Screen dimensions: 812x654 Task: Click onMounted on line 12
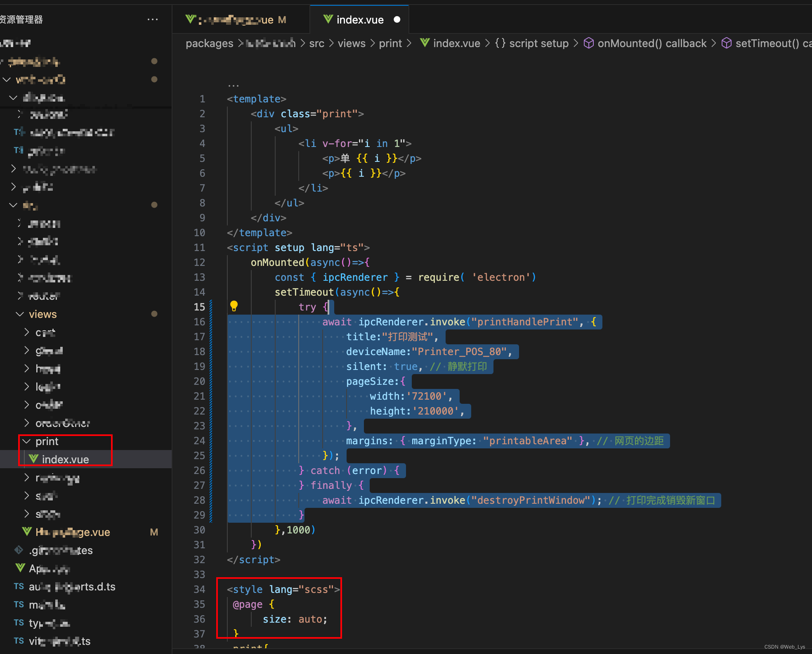pyautogui.click(x=277, y=262)
